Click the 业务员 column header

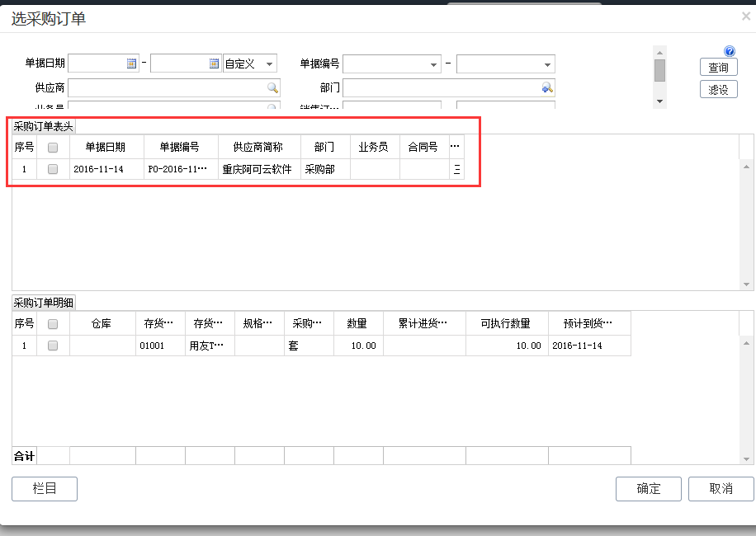click(375, 147)
